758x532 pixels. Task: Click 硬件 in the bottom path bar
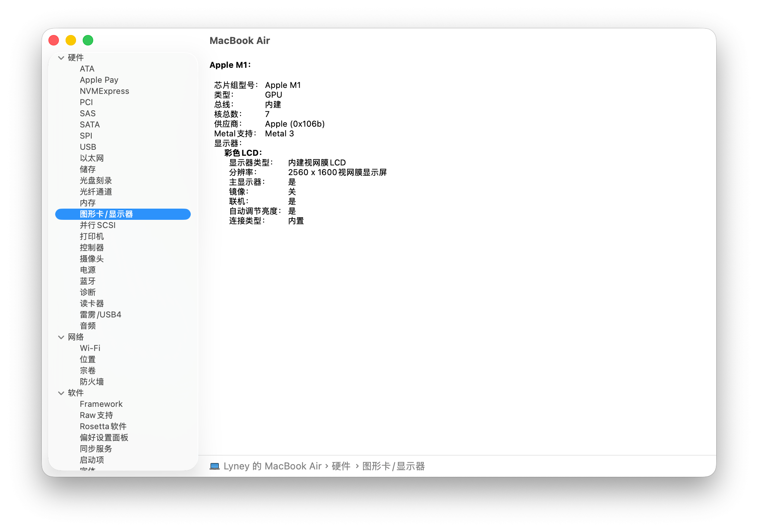(341, 466)
